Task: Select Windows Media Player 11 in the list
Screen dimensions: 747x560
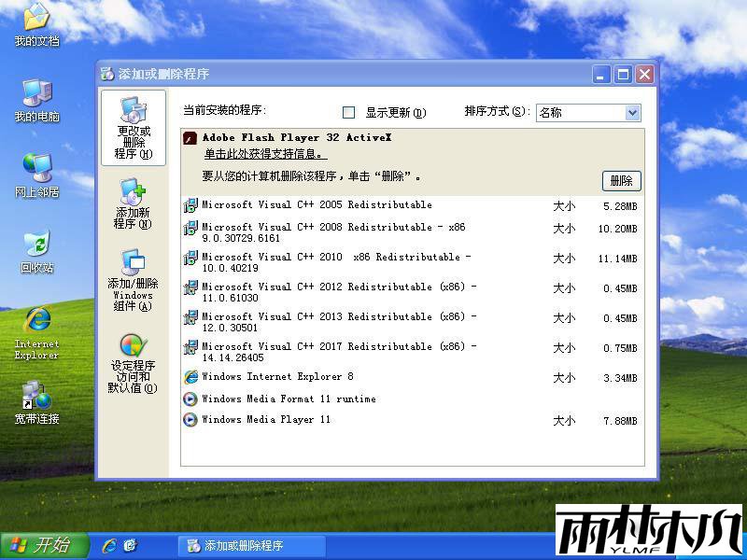Action: click(x=266, y=420)
